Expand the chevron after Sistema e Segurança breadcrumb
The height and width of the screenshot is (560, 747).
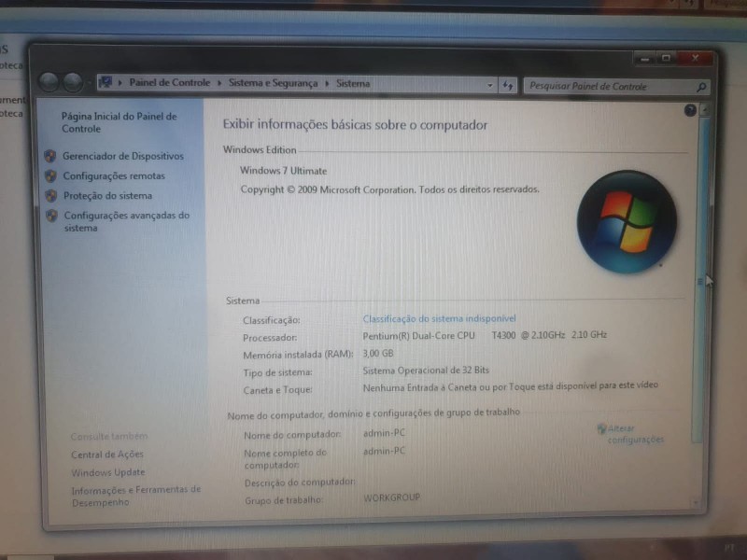click(x=328, y=83)
